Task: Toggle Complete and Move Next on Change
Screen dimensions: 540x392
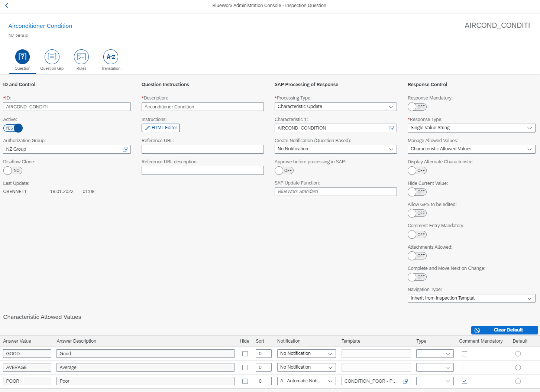Action: tap(417, 277)
